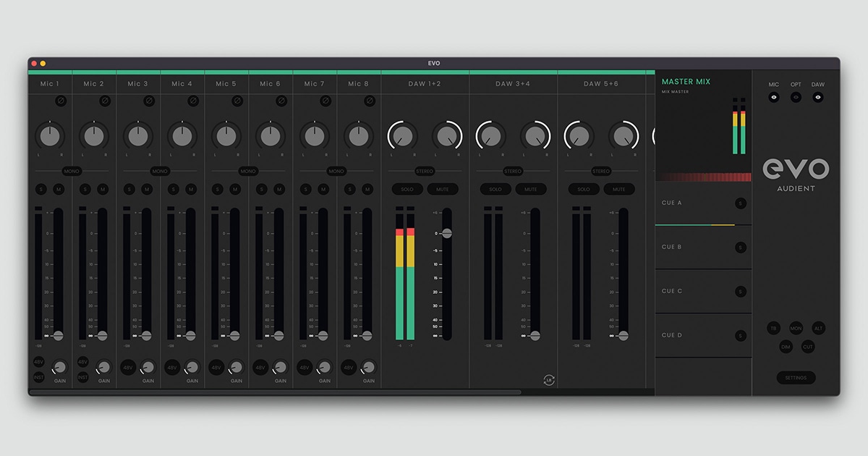
Task: Mute the Mic 5 channel
Action: pyautogui.click(x=235, y=190)
